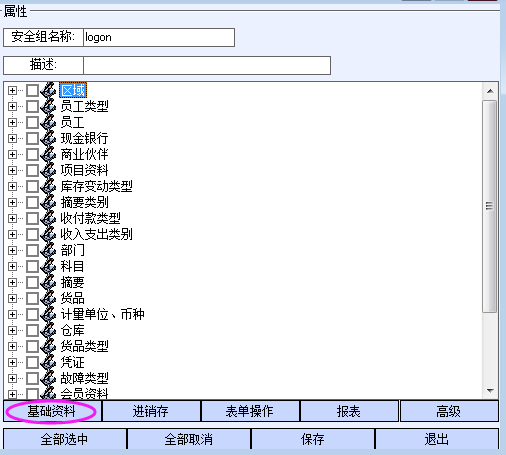Click the icon beside 员工类型
The width and height of the screenshot is (506, 455).
[x=48, y=106]
